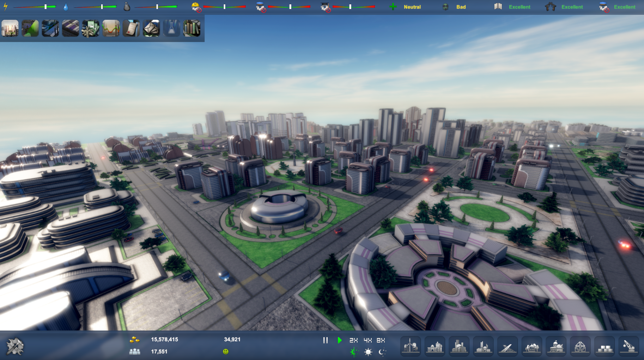The image size is (644, 360).
Task: Set game speed to 4X
Action: [367, 340]
